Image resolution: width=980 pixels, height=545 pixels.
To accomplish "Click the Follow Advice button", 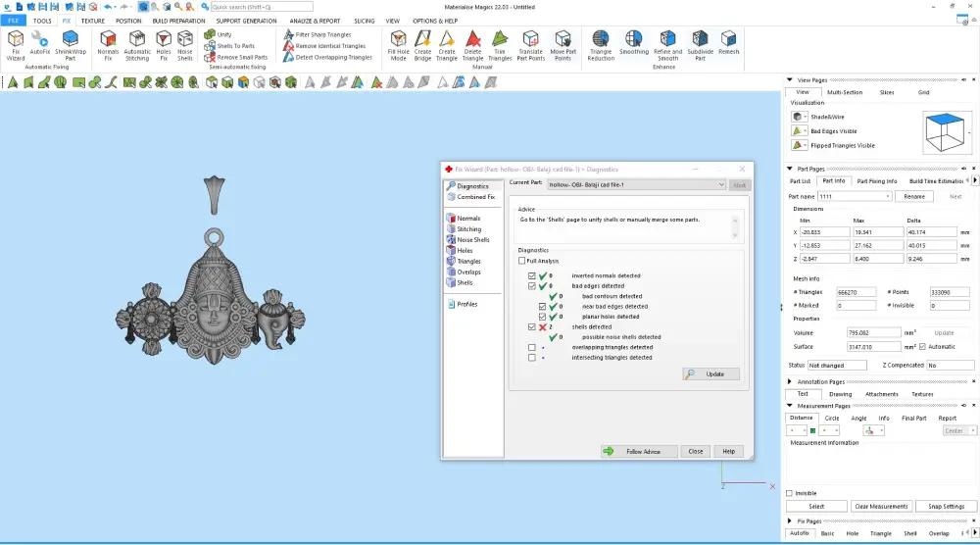I will 639,451.
